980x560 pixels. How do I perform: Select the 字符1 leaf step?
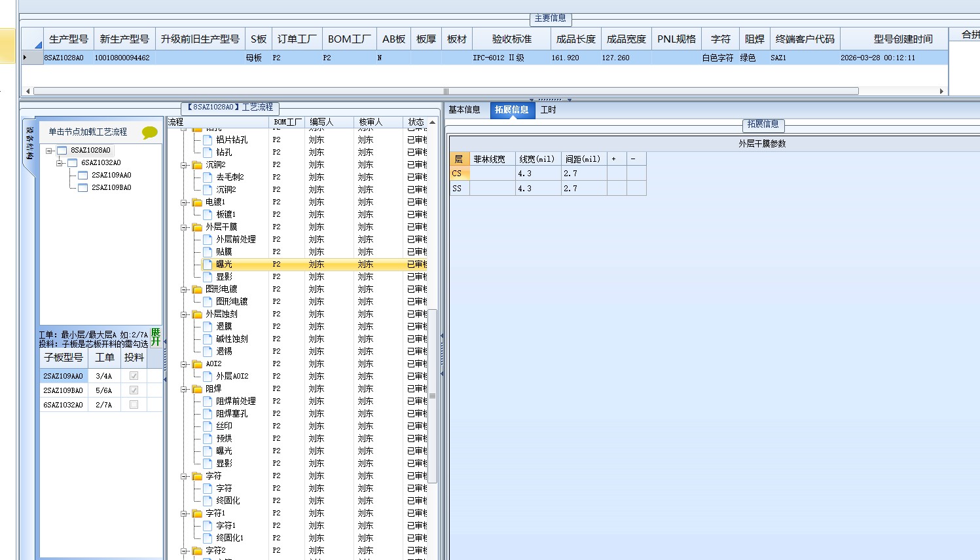click(226, 526)
